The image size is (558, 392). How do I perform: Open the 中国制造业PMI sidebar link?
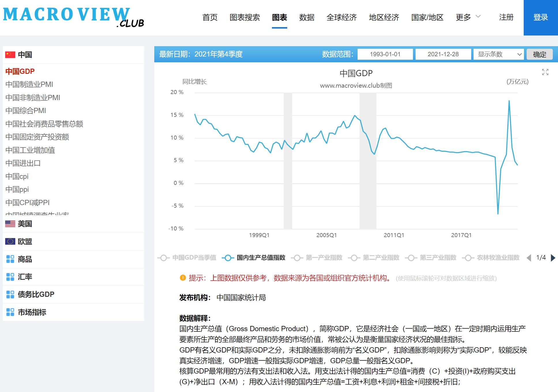[29, 85]
